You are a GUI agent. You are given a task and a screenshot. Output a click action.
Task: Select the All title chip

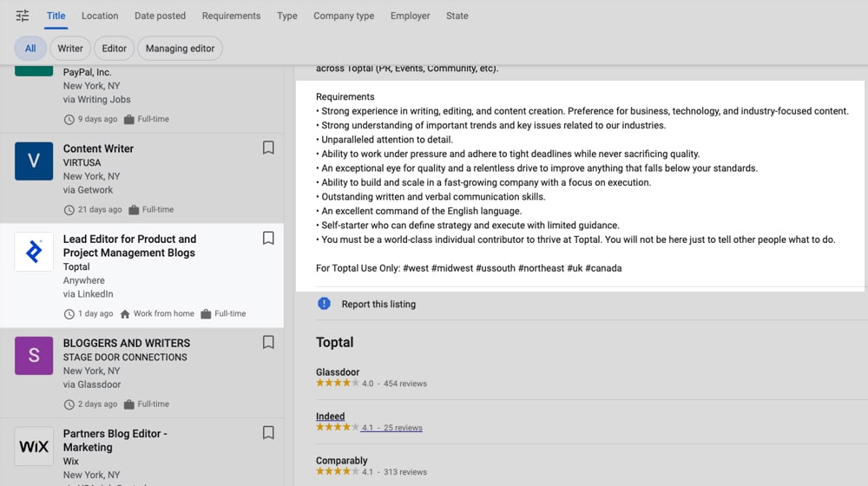[30, 48]
